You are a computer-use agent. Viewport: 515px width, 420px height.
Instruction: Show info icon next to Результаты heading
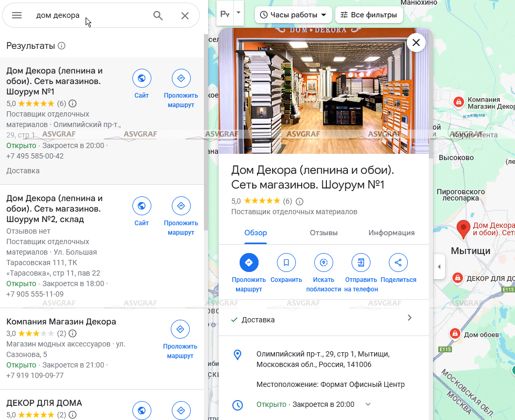[x=61, y=46]
